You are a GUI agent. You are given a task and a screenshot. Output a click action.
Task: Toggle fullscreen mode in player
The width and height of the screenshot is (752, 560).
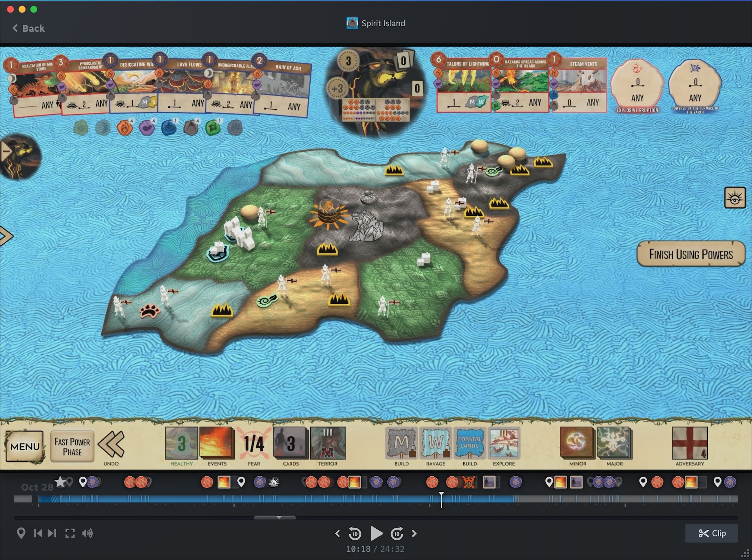click(x=70, y=533)
